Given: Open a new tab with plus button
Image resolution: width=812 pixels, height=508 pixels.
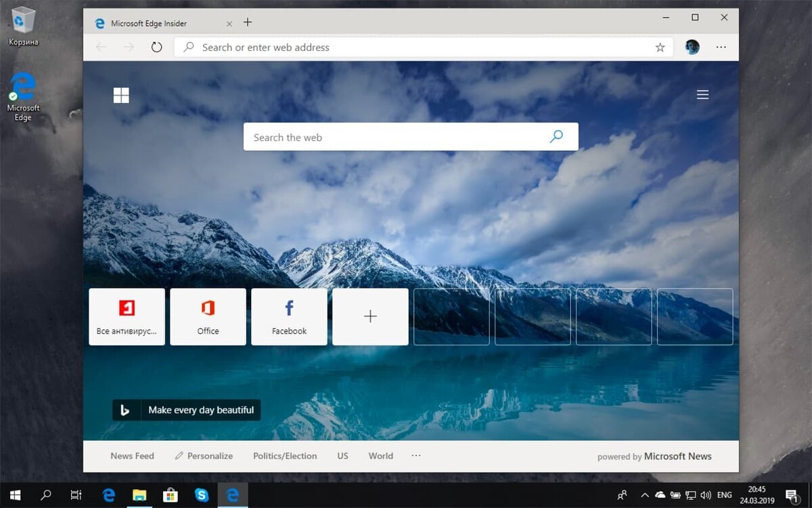Looking at the screenshot, I should click(x=248, y=22).
